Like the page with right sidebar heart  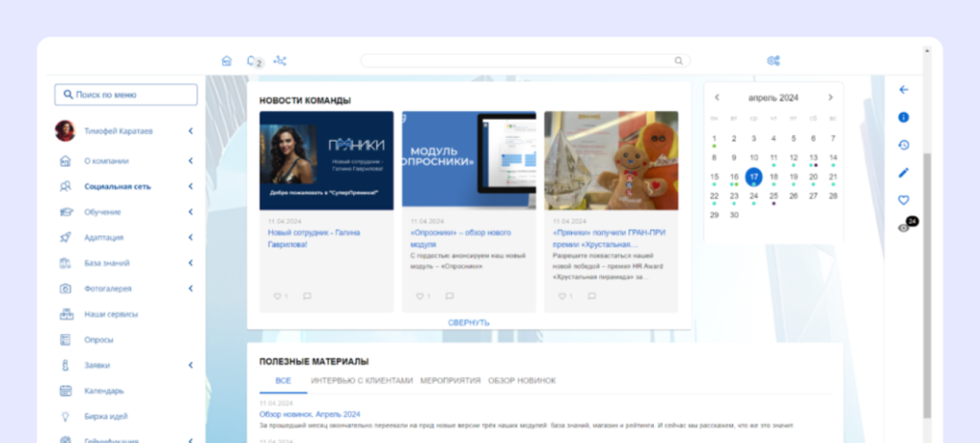[x=903, y=200]
